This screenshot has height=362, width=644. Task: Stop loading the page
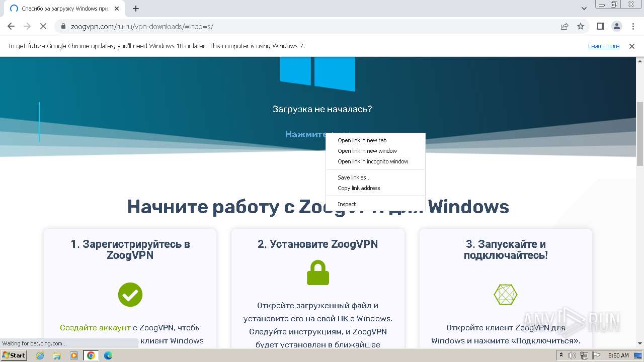(x=44, y=26)
